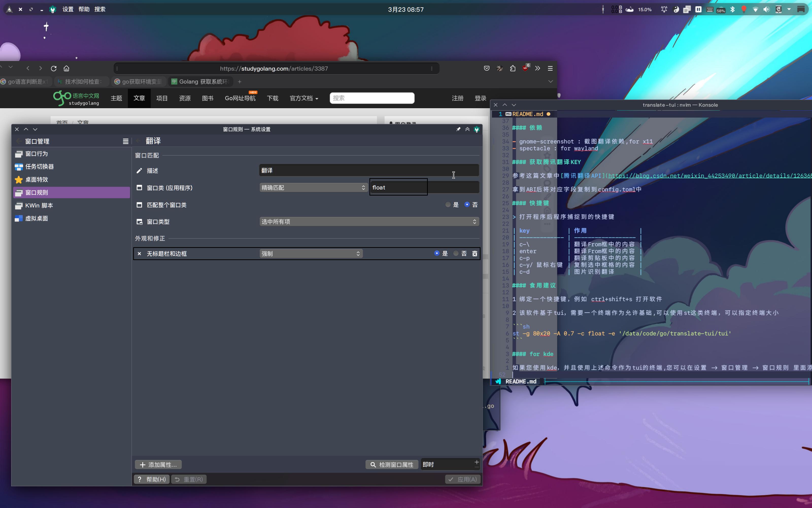The width and height of the screenshot is (812, 508).
Task: Save page to Pocket in browser toolbar
Action: [486, 68]
